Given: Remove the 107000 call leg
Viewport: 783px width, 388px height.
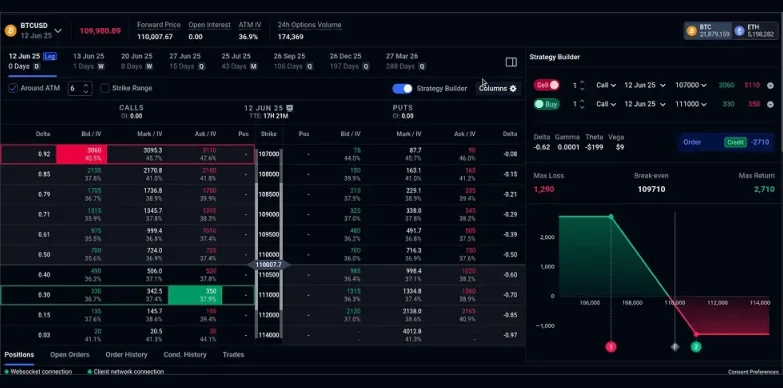Looking at the screenshot, I should (770, 85).
